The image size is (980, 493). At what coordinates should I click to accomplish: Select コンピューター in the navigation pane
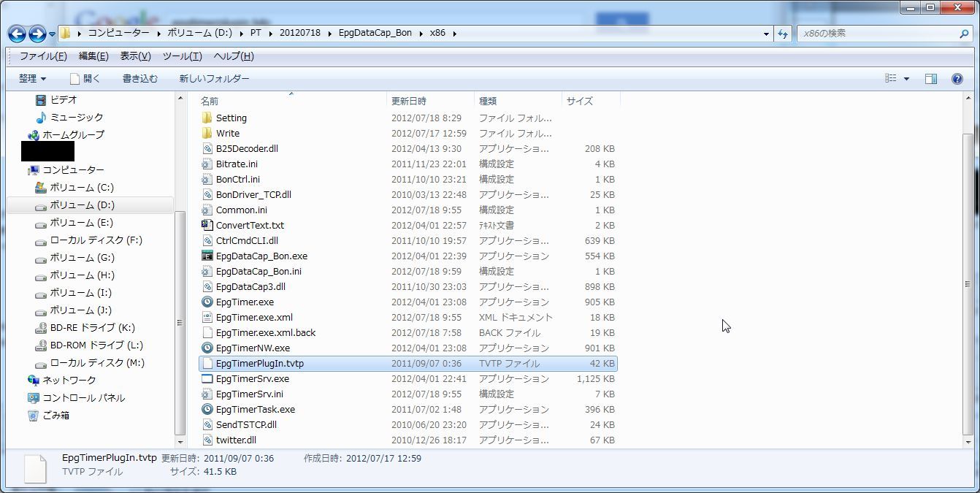[73, 170]
